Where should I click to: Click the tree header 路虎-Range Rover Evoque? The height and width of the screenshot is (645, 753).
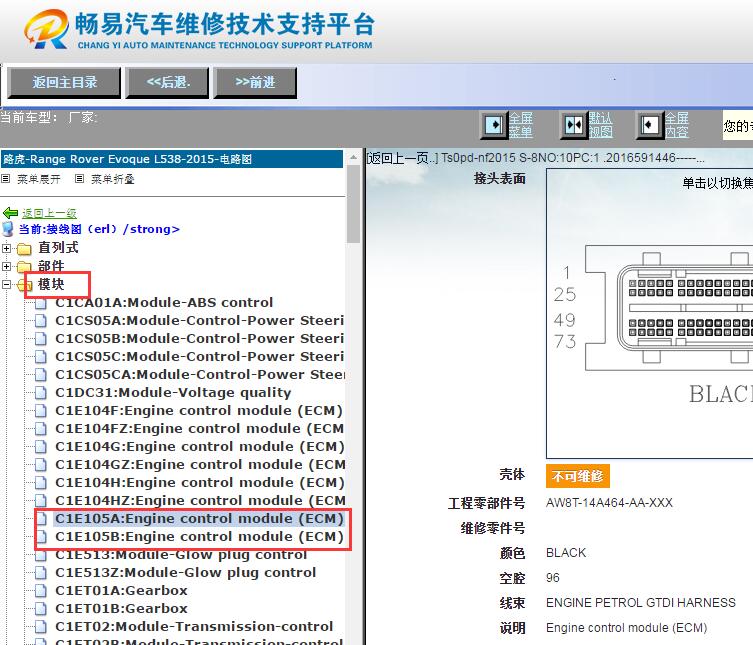click(172, 159)
